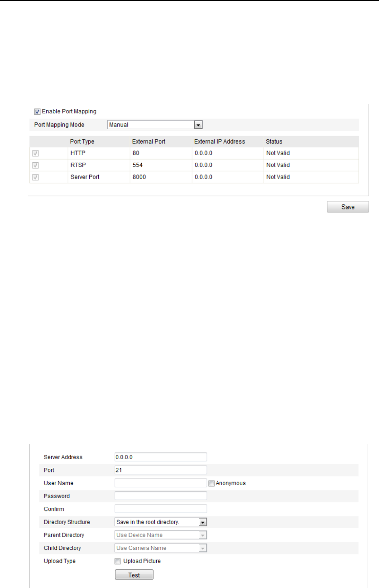Select Server Port row external IP 0.0.0.0
This screenshot has width=379, height=588.
pyautogui.click(x=203, y=177)
